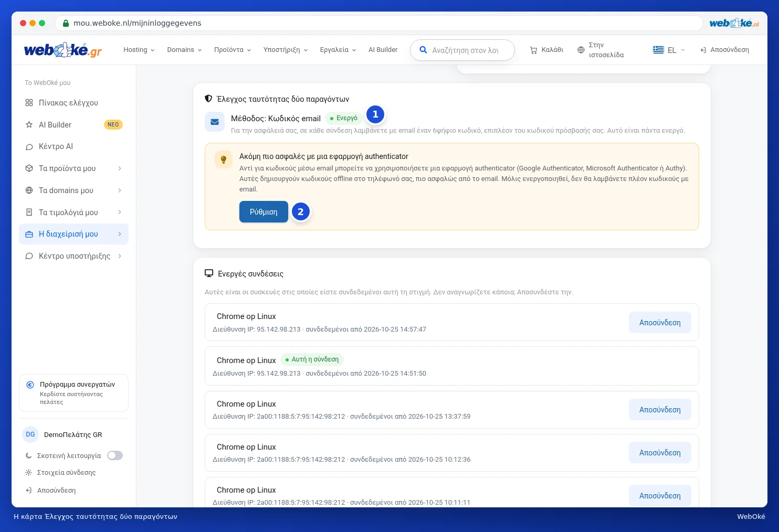This screenshot has height=532, width=779.
Task: Expand the Hosting menu
Action: tap(139, 50)
